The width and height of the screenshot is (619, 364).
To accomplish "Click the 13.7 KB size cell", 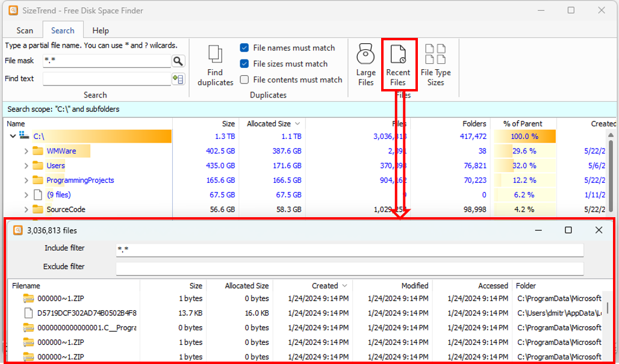I will [190, 313].
